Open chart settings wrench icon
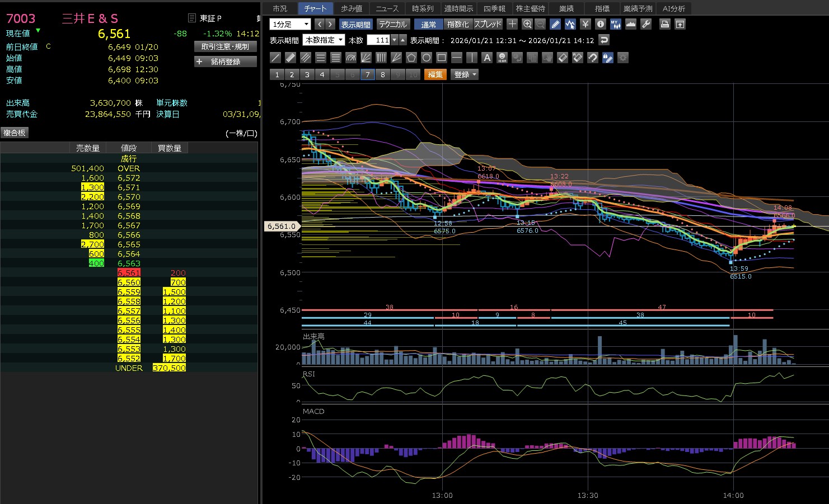 pos(646,24)
